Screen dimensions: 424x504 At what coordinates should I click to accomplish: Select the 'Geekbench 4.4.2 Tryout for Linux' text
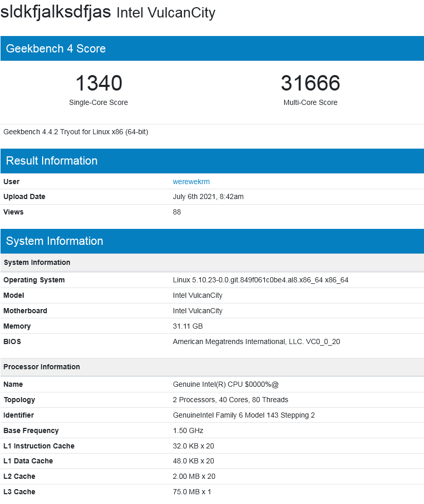point(76,132)
